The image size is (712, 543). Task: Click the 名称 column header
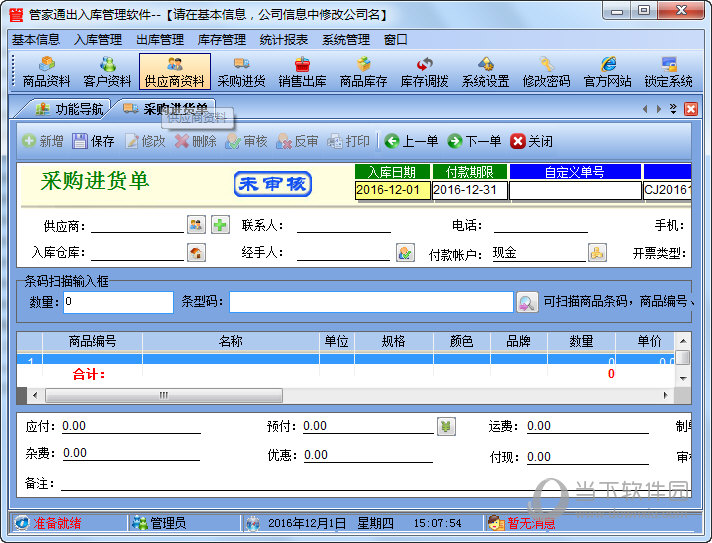tap(231, 341)
